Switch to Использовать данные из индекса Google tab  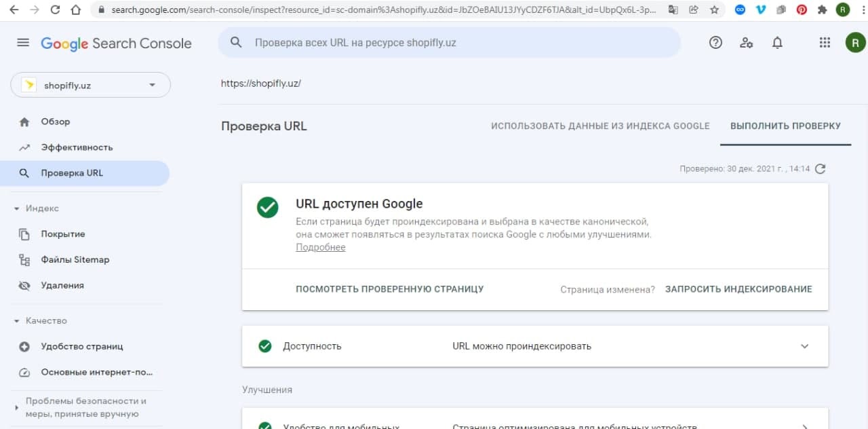click(x=600, y=126)
